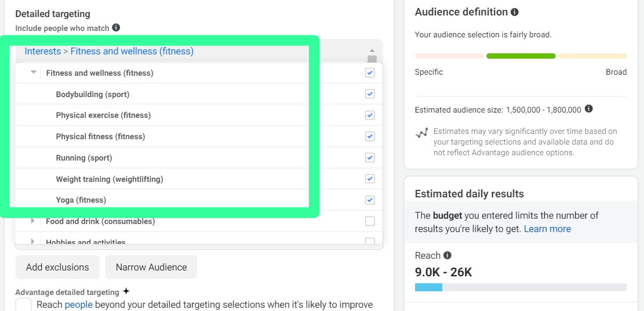Screen dimensions: 644x311
Task: Click info icon beside Reach
Action: [447, 255]
